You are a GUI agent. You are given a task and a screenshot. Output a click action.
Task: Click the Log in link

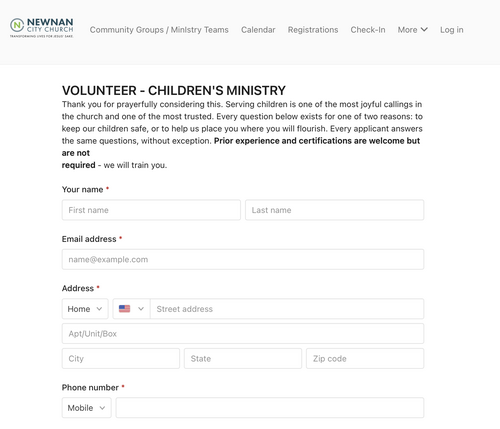[x=452, y=30]
